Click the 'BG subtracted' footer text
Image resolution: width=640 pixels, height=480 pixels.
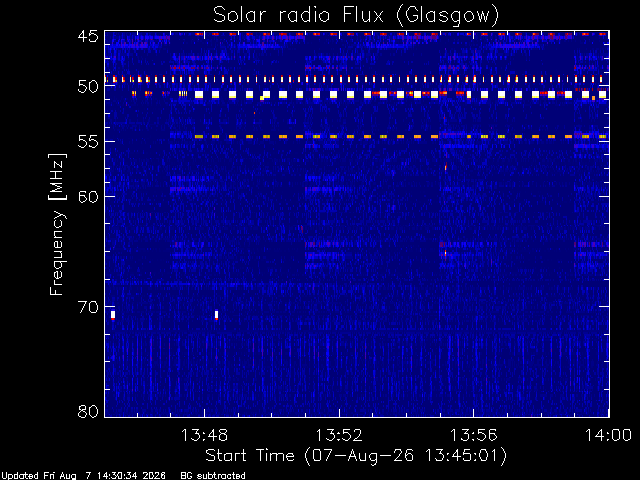pos(213,476)
